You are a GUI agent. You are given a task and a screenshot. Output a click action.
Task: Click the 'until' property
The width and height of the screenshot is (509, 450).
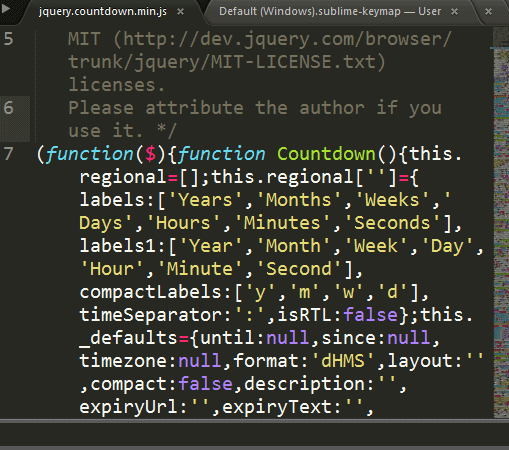[x=227, y=338]
